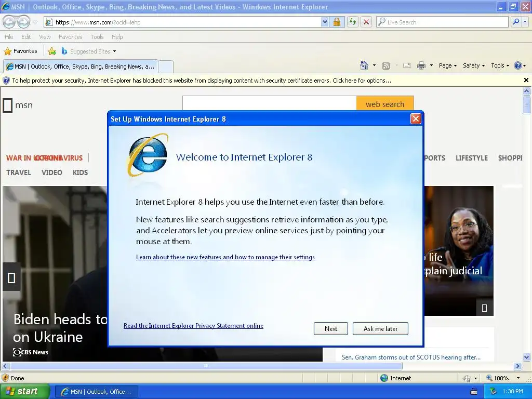Click the judicial news photo thumbnail
This screenshot has width=532, height=399.
click(x=459, y=250)
